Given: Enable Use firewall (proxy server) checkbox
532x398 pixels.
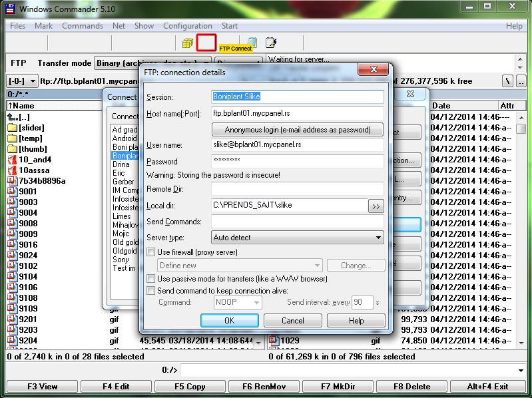Looking at the screenshot, I should click(150, 252).
